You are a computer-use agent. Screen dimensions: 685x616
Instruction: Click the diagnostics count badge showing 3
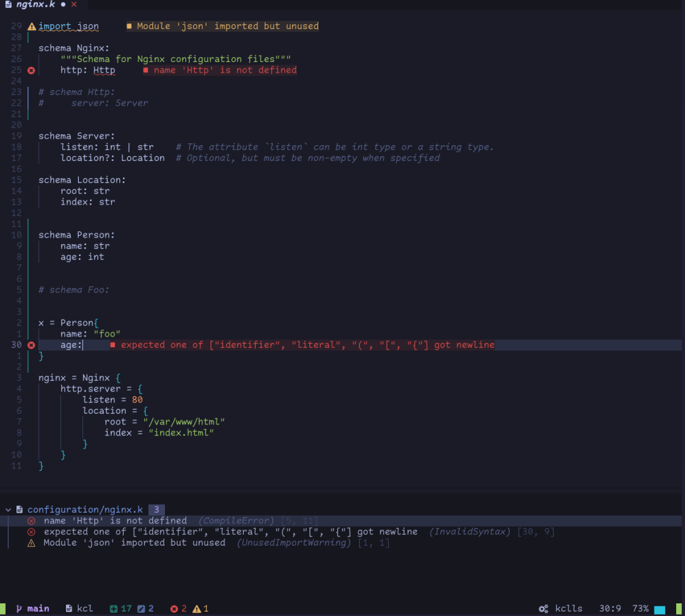click(x=157, y=510)
